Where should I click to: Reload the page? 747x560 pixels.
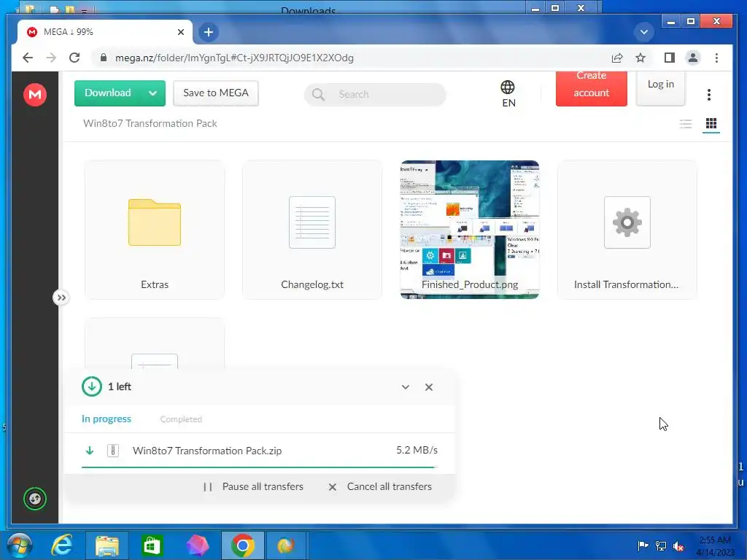tap(74, 58)
